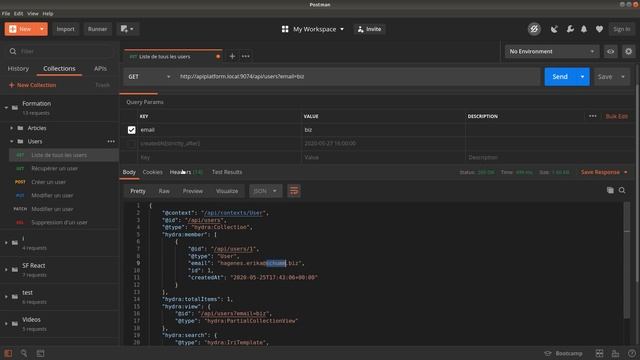Toggle the sidebar icon in the status bar
640x360 pixels.
[x=8, y=353]
